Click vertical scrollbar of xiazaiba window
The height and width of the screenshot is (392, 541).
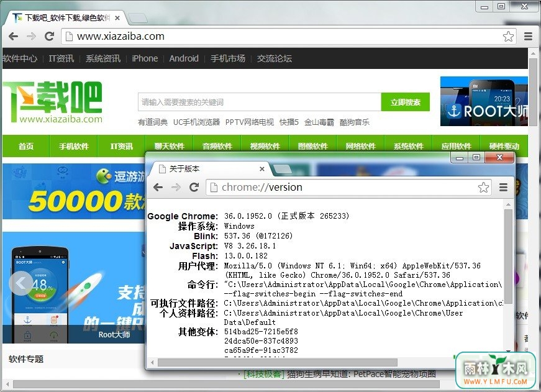[x=533, y=92]
